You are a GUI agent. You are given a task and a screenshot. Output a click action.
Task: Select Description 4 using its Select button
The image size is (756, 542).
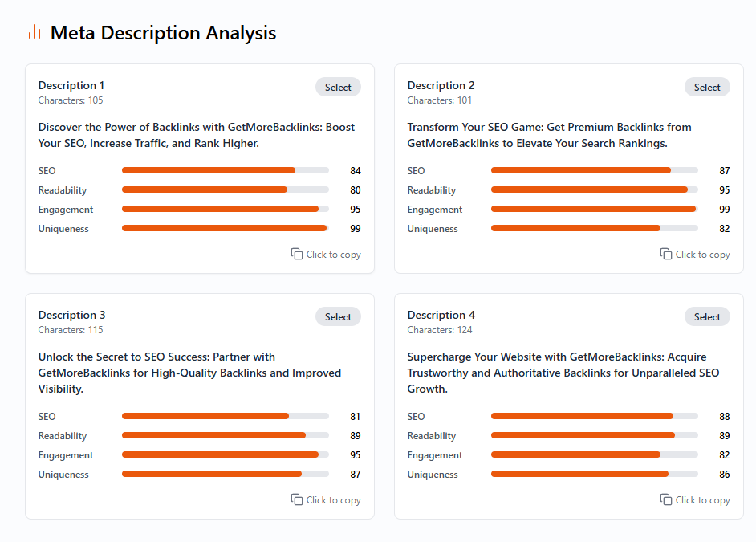coord(707,317)
